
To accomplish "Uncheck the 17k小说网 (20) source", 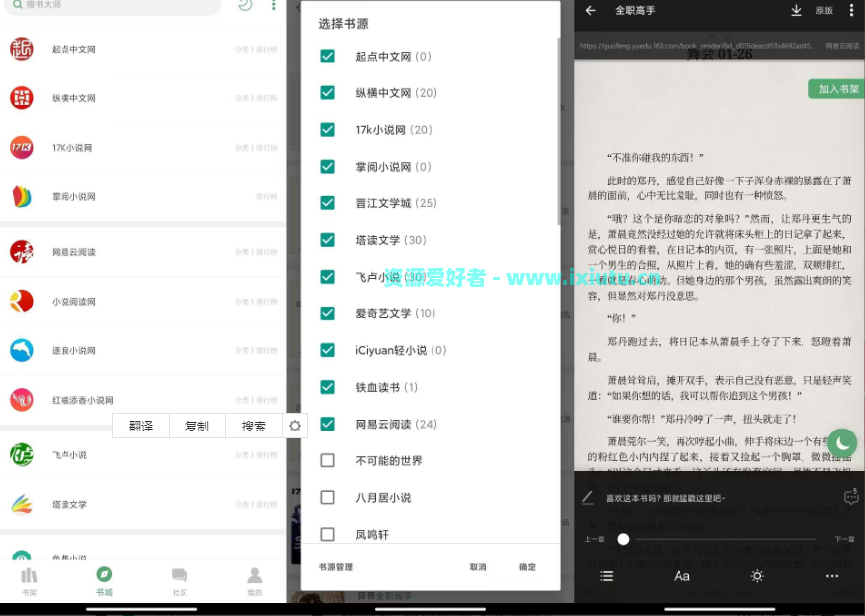I will tap(327, 130).
